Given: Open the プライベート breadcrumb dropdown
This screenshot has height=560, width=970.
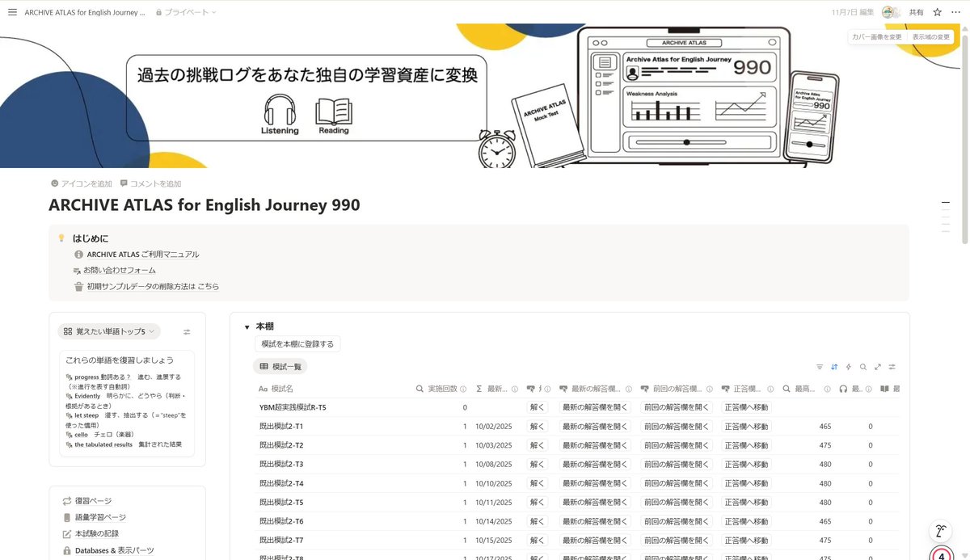Looking at the screenshot, I should tap(185, 12).
